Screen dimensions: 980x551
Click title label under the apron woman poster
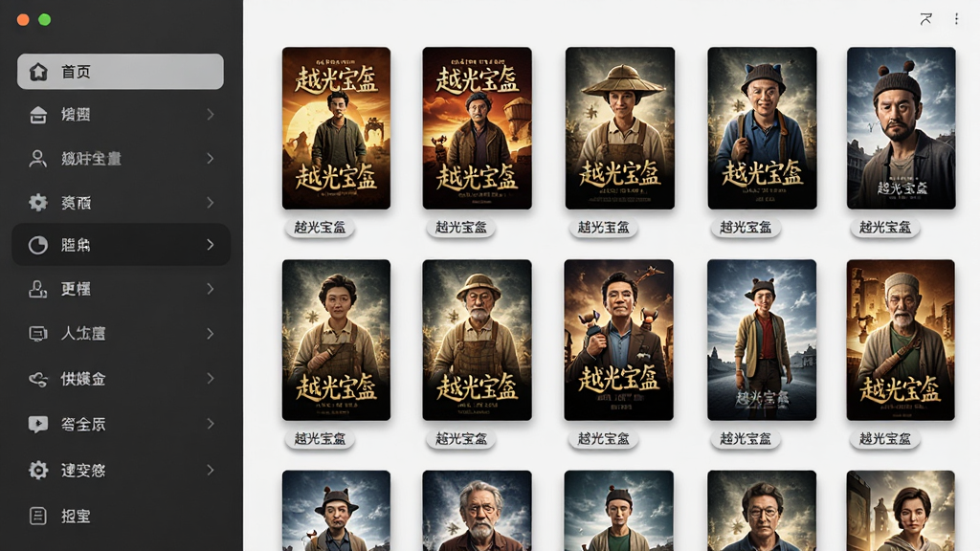point(320,438)
